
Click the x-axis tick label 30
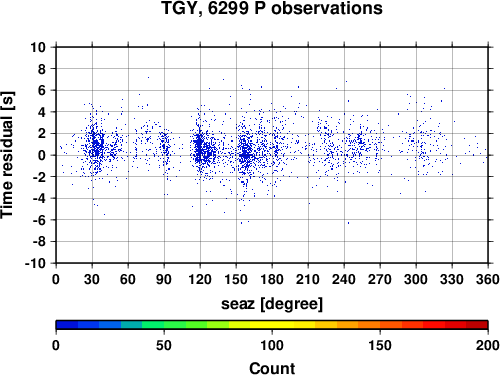click(92, 279)
